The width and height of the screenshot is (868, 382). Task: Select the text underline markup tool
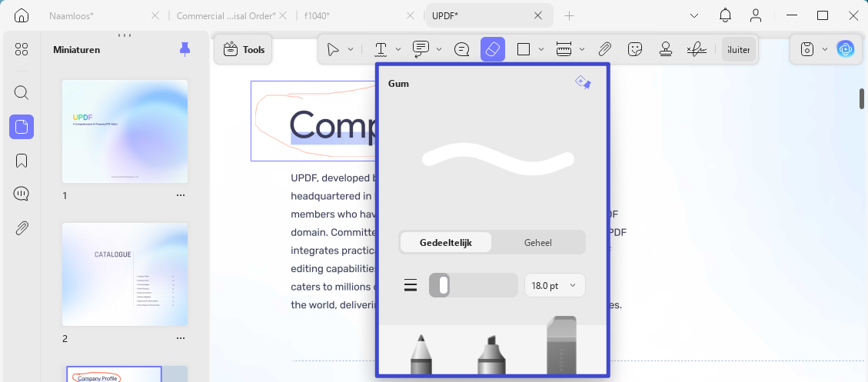(381, 49)
